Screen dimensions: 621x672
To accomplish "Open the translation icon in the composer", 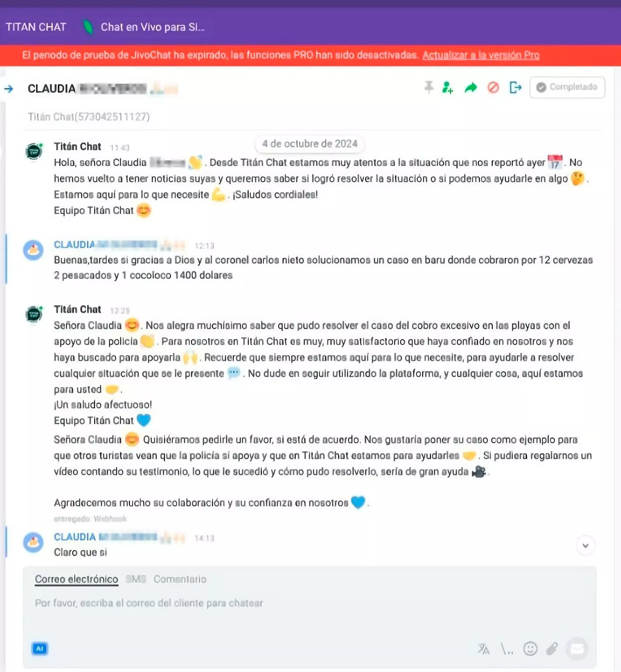I will (x=484, y=649).
